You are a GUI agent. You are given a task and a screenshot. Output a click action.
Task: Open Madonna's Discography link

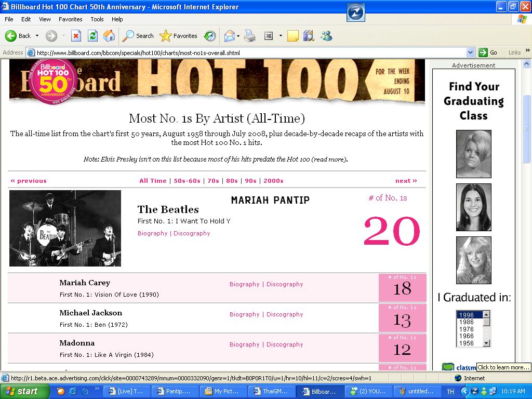coord(285,345)
